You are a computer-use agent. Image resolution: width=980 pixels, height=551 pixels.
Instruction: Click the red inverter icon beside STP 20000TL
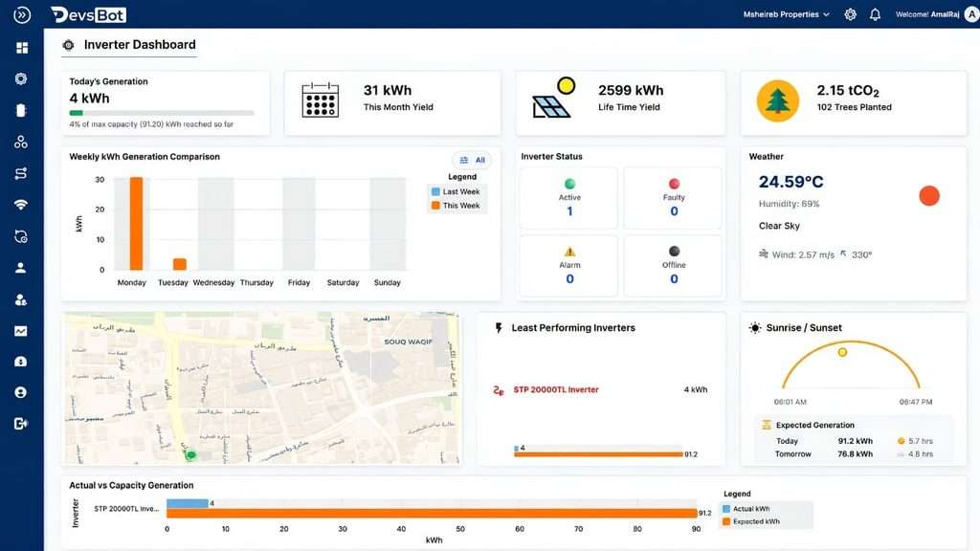coord(498,390)
